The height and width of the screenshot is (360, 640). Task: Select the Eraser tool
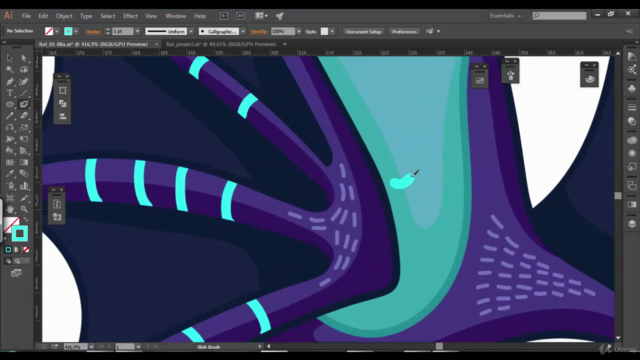[24, 116]
